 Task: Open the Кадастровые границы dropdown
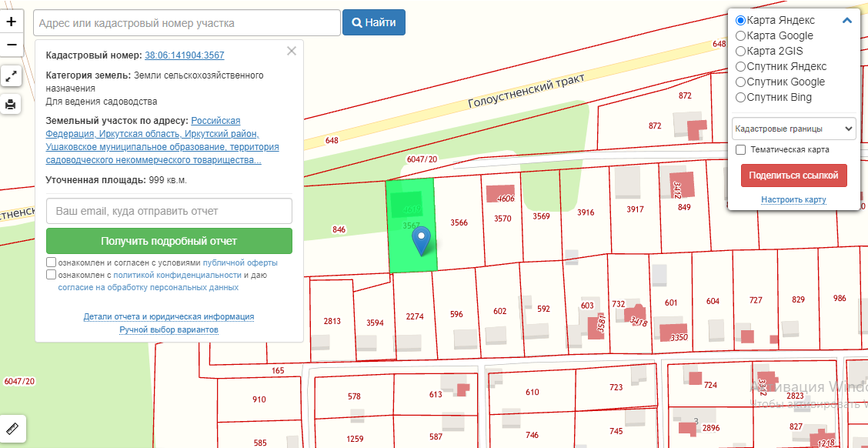(x=793, y=129)
